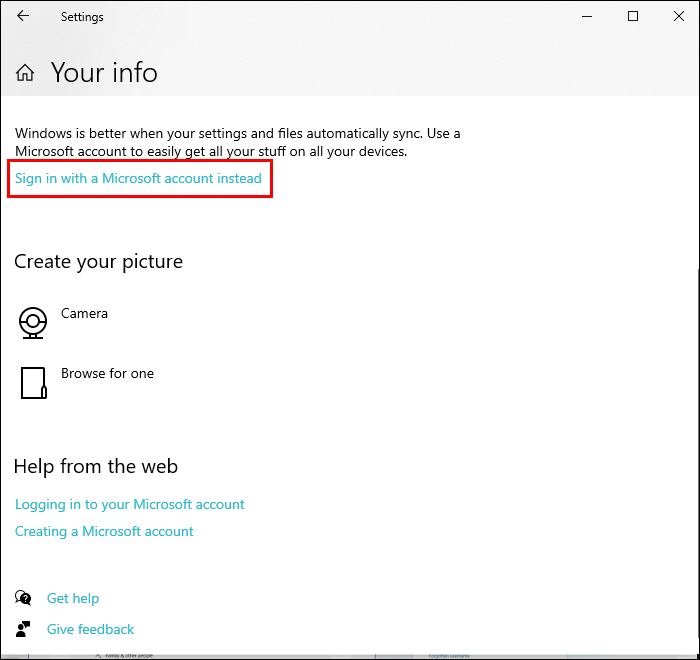Close the Settings window
Screen dimensions: 700x660
click(x=678, y=16)
